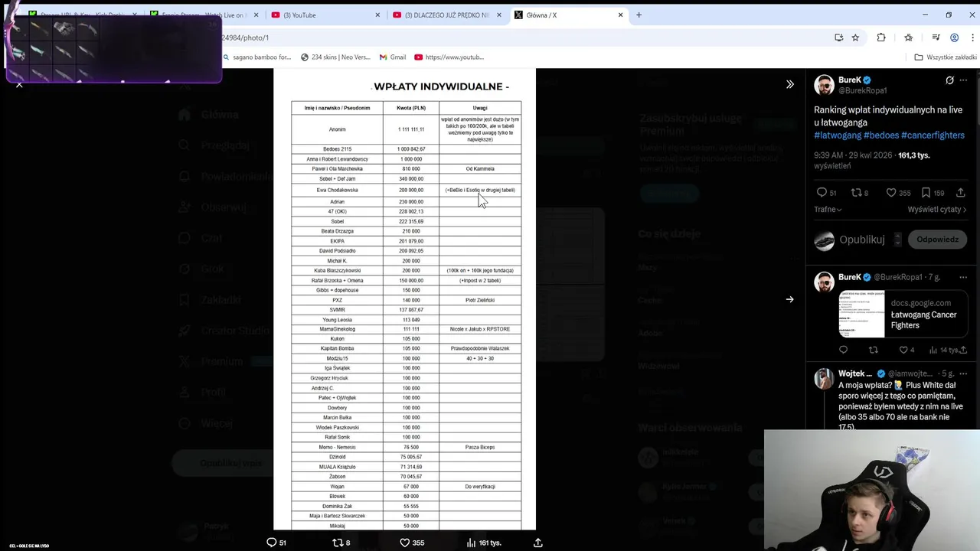Click the Odpowiedz reply button
Viewport: 980px width, 551px height.
pos(937,240)
